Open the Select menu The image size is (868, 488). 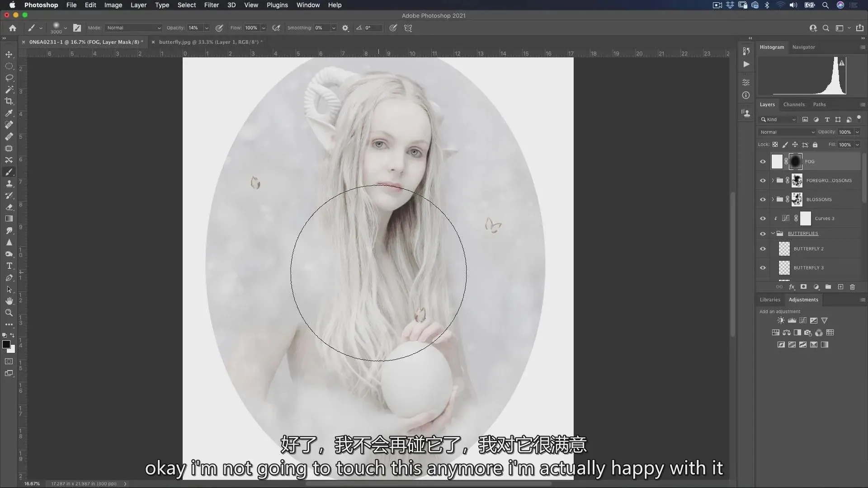click(186, 5)
